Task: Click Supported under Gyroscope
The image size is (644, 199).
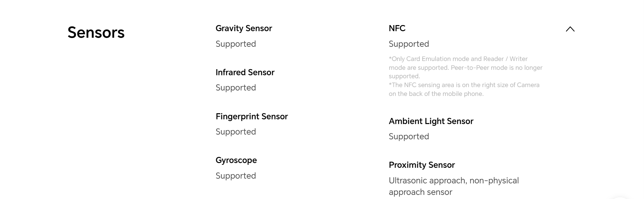Action: click(x=236, y=176)
